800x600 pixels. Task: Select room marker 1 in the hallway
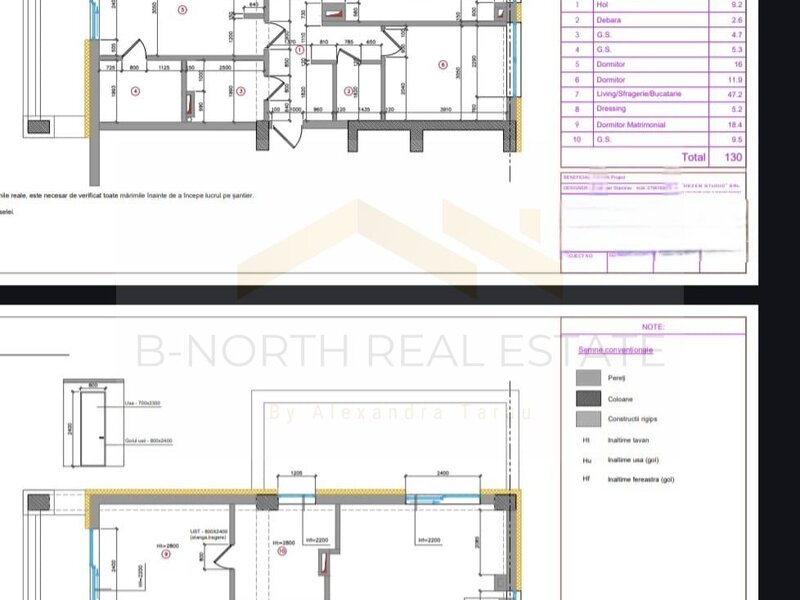[x=301, y=48]
